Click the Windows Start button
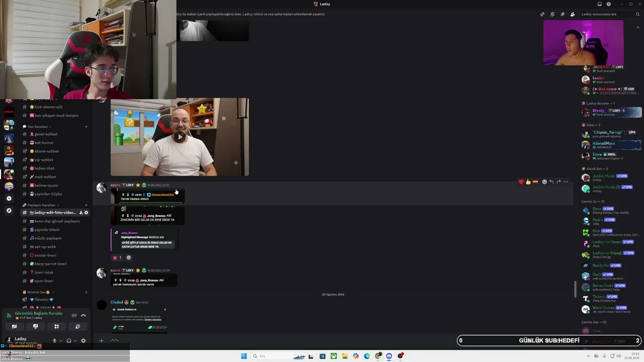This screenshot has height=362, width=644. 244,356
